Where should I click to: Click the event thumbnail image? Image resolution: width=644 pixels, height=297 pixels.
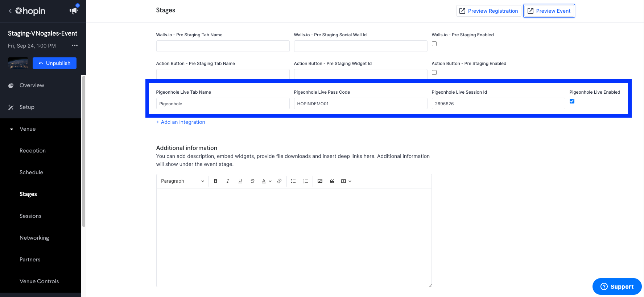[x=18, y=63]
